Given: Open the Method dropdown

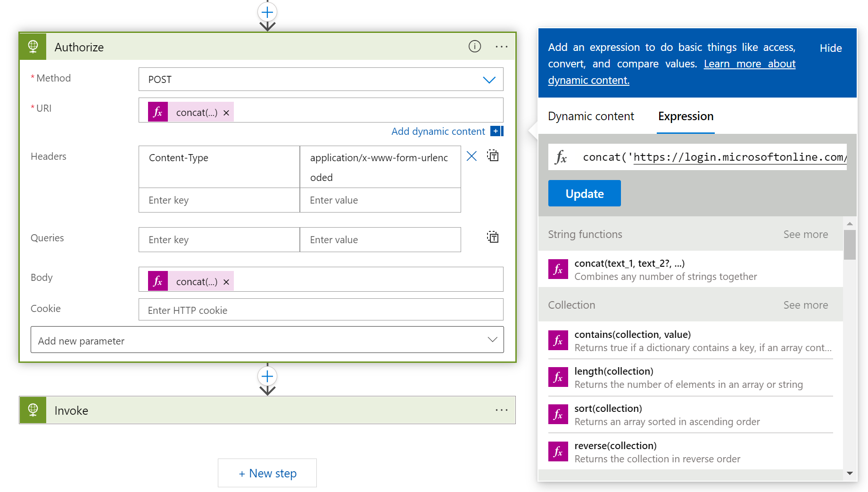Looking at the screenshot, I should 489,80.
